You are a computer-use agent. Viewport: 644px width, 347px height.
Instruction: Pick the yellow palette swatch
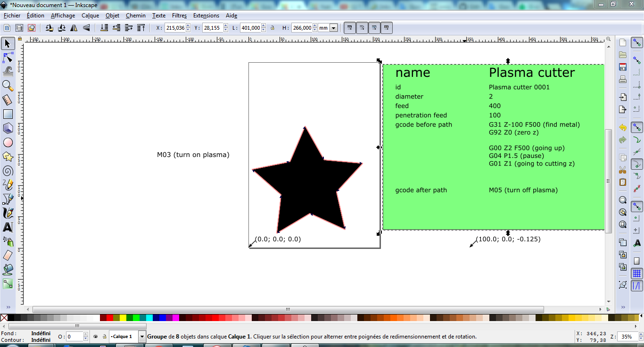click(x=123, y=318)
